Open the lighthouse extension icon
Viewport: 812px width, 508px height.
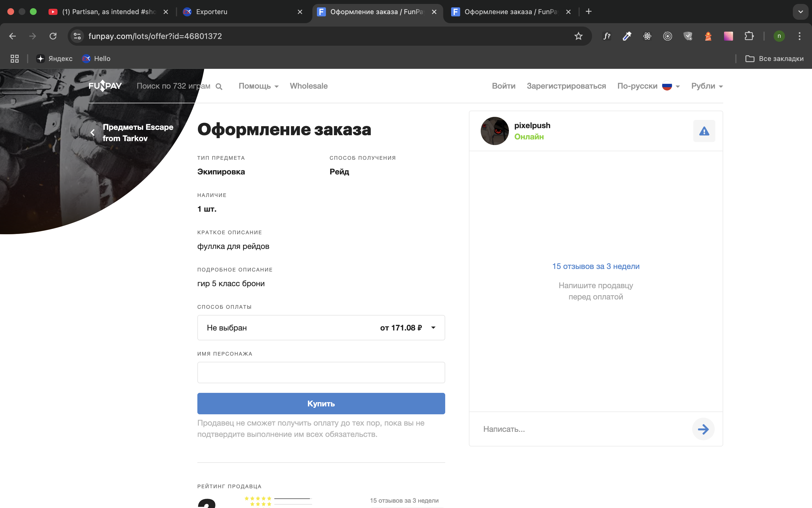coord(708,36)
